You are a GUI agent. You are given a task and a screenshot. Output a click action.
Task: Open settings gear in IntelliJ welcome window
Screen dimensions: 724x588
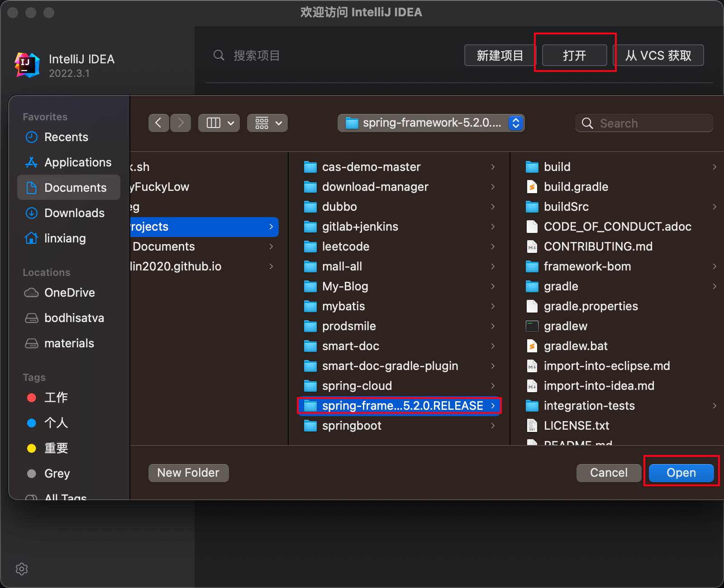coord(22,569)
